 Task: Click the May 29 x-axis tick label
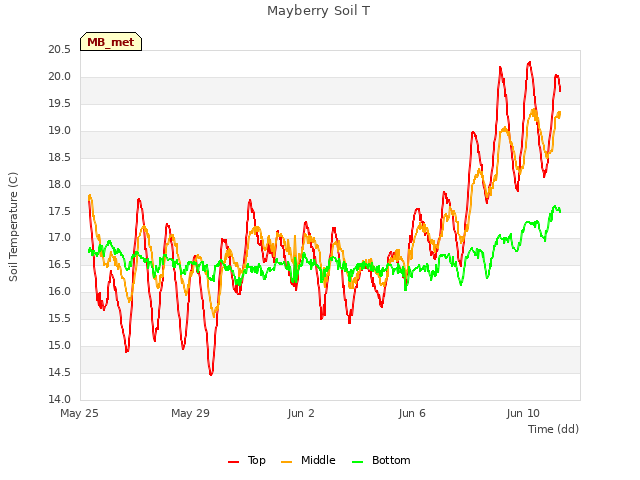(190, 413)
